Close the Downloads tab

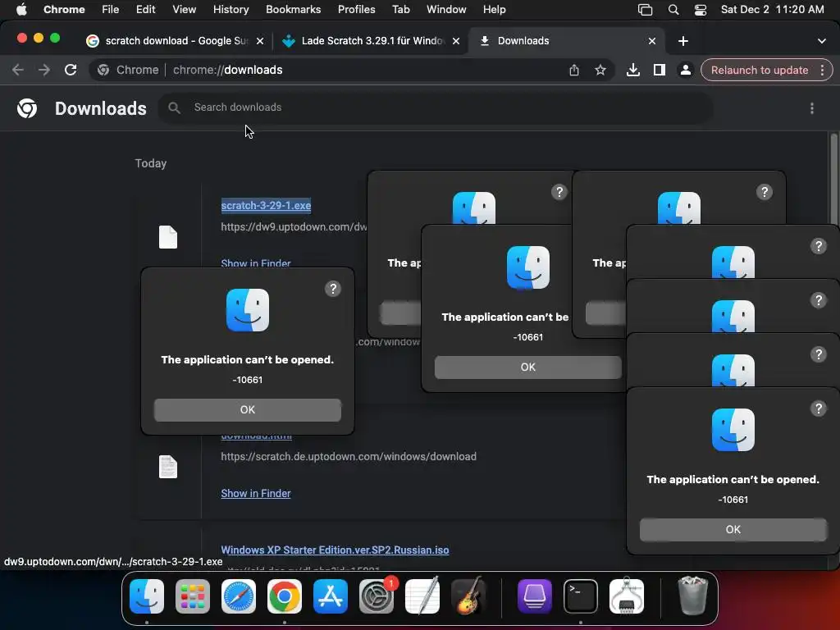coord(652,41)
